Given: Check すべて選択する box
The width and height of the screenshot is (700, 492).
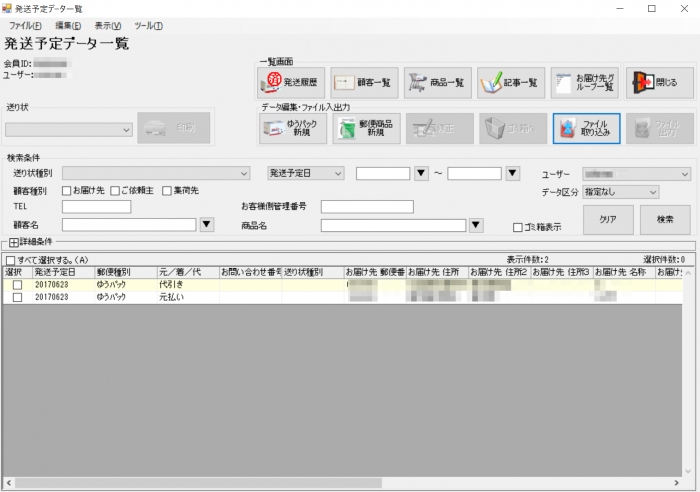Looking at the screenshot, I should click(10, 260).
